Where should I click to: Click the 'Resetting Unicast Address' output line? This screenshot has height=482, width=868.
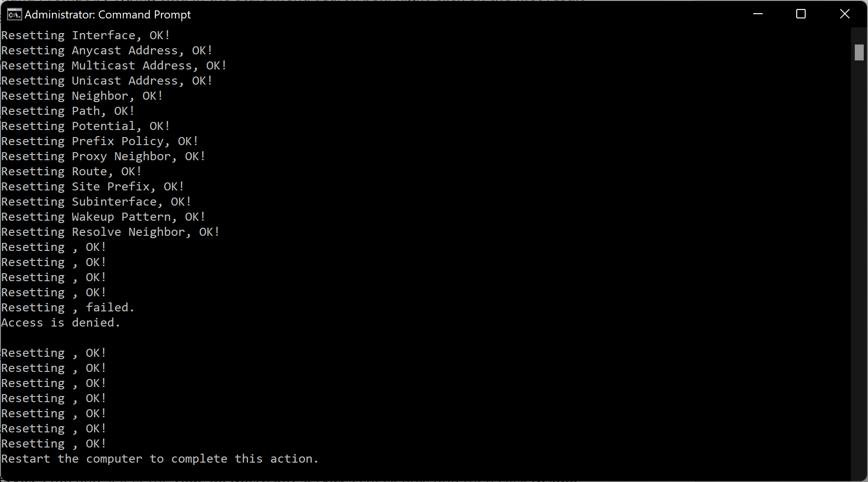[107, 81]
